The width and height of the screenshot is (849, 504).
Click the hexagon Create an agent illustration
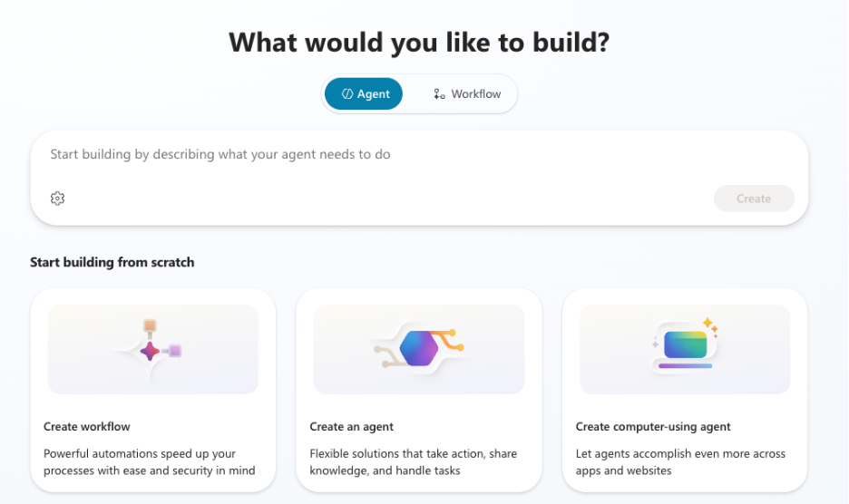point(418,349)
